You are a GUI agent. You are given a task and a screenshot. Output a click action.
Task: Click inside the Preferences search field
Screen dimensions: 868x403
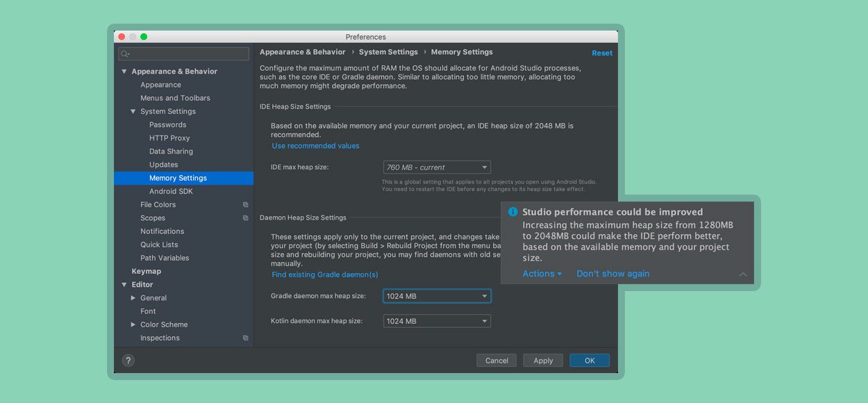coord(185,54)
